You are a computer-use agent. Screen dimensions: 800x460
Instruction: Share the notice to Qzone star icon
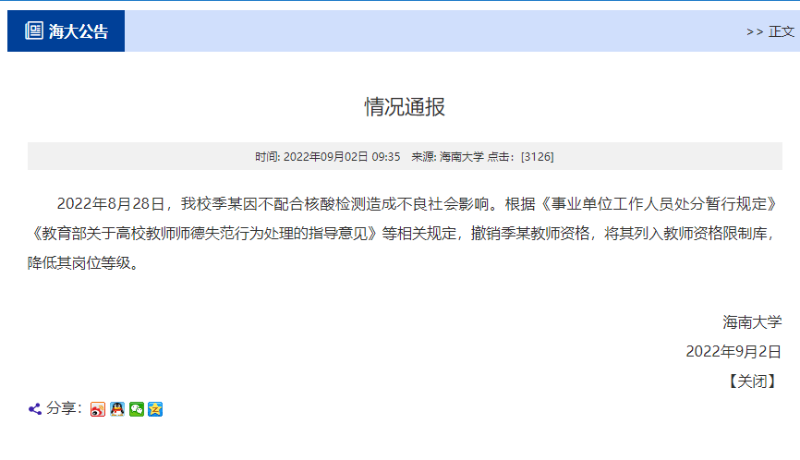155,410
